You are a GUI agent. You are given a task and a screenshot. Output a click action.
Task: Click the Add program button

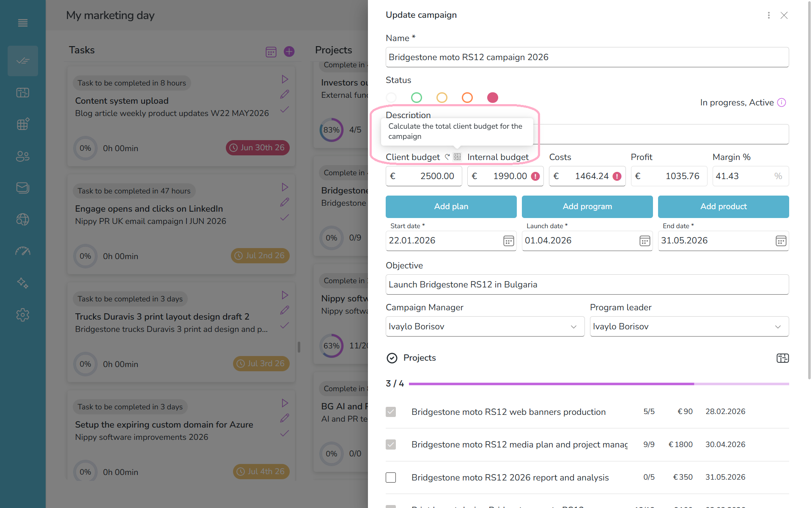coord(587,207)
